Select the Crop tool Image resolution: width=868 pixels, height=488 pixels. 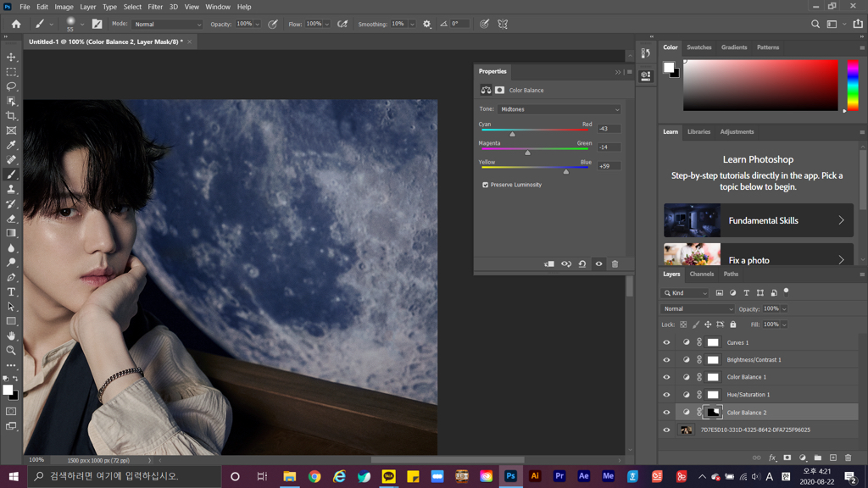click(x=11, y=115)
